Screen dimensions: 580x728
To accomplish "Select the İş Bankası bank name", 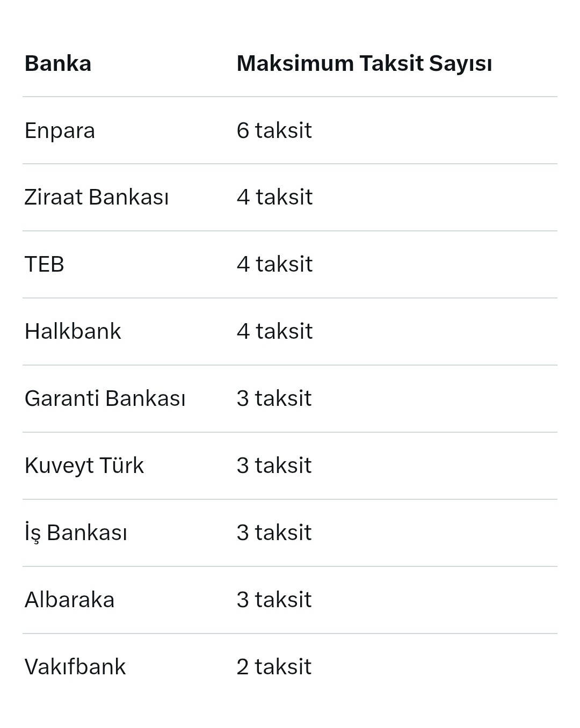I will click(x=76, y=533).
